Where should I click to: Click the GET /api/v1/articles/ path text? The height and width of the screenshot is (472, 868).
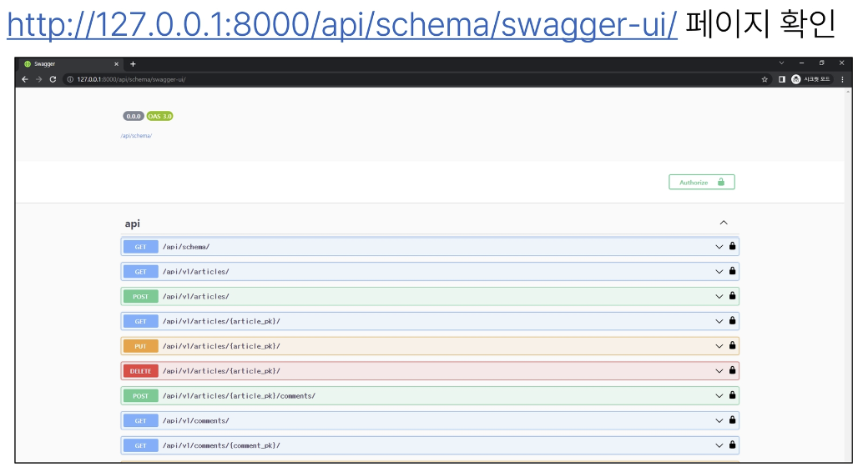coord(196,272)
